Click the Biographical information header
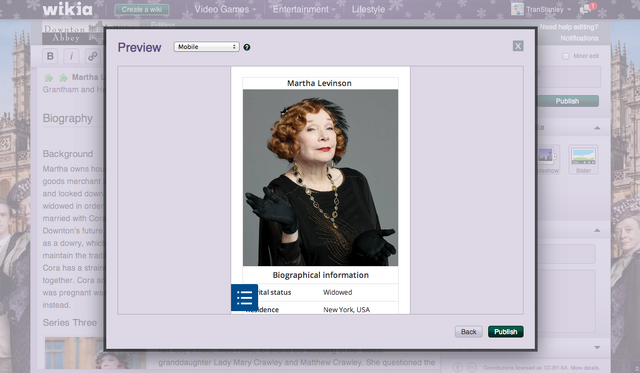 (320, 275)
